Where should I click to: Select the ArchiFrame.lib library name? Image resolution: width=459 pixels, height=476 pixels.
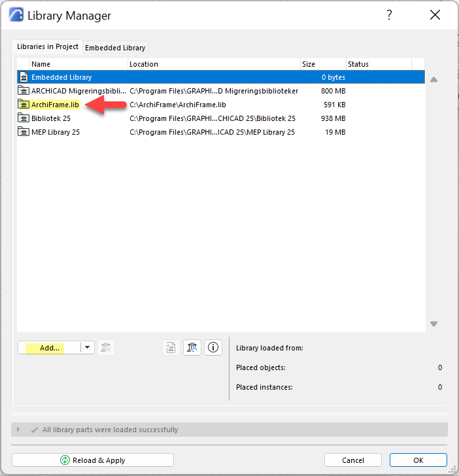[55, 105]
